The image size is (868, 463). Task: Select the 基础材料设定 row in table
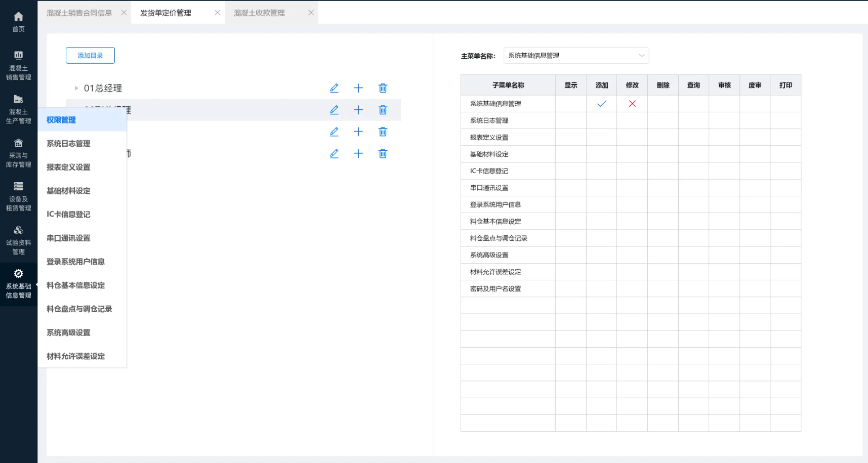coord(489,154)
